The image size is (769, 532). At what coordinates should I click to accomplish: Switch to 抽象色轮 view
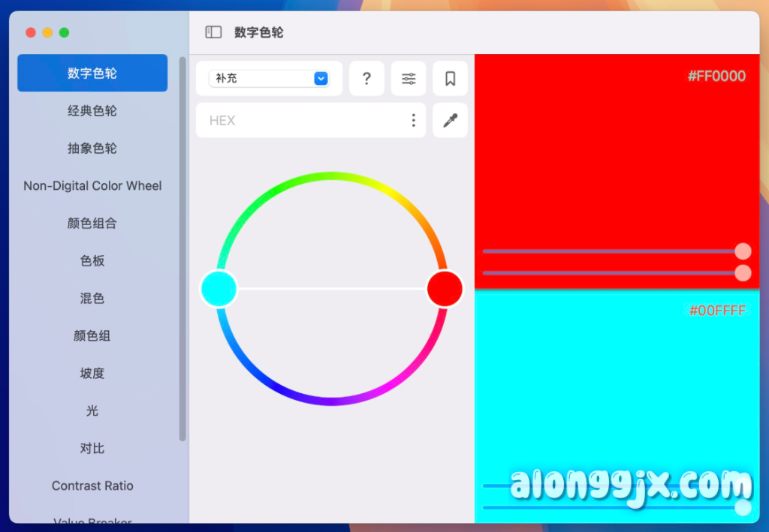pyautogui.click(x=92, y=148)
